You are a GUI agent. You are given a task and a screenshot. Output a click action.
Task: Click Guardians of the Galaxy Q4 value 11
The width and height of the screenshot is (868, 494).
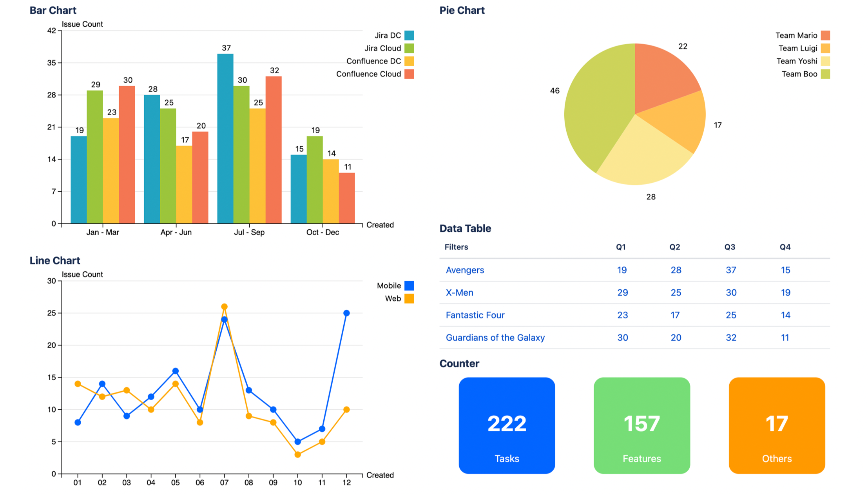785,338
